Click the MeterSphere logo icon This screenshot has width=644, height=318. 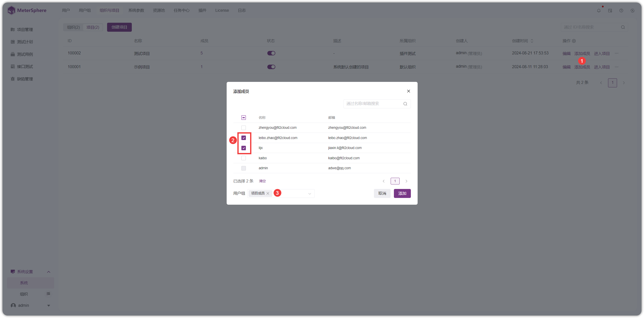click(x=11, y=10)
